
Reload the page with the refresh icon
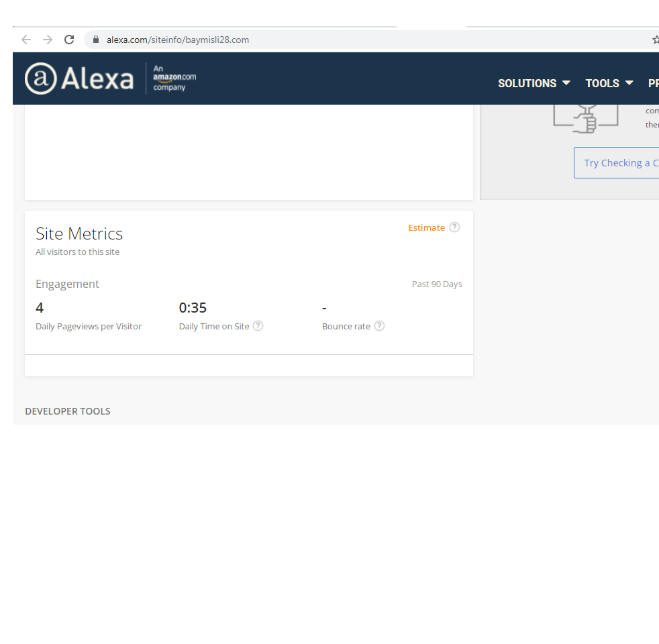(69, 40)
